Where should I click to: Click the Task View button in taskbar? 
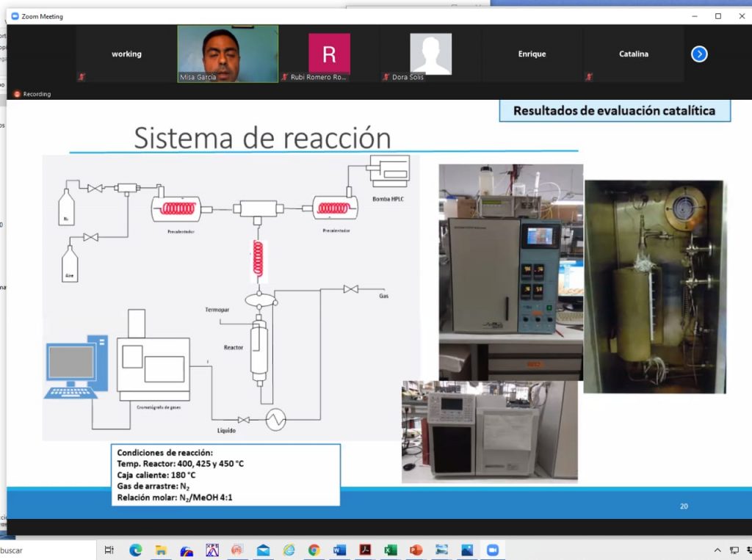(x=109, y=550)
